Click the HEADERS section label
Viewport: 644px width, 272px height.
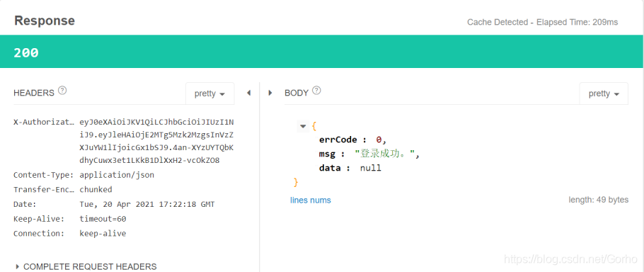(x=34, y=93)
